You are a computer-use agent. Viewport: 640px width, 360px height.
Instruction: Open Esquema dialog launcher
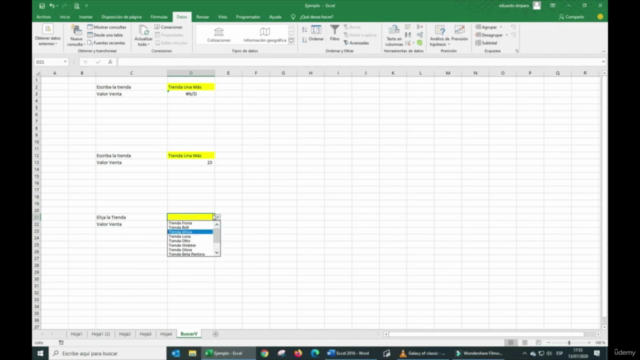coord(517,51)
